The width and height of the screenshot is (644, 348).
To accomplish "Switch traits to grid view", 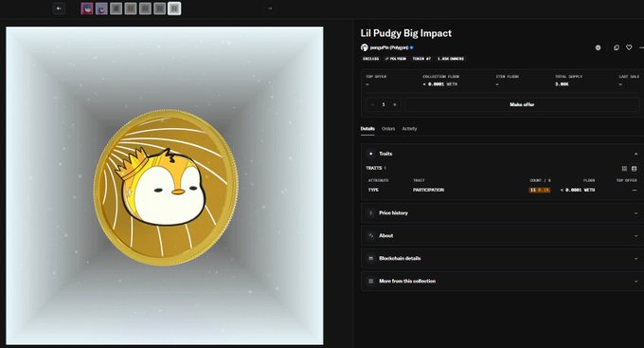I will pos(624,169).
